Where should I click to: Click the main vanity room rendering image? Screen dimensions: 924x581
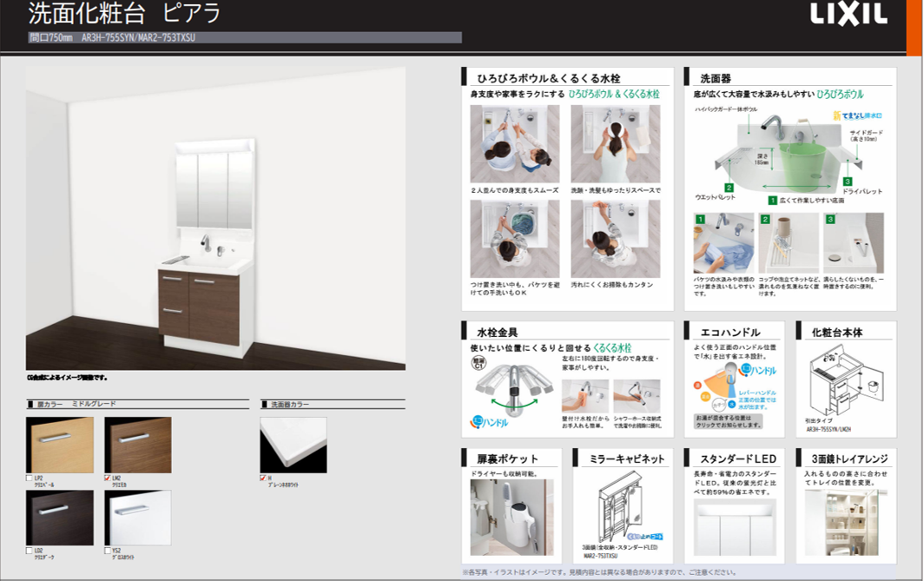(x=215, y=219)
